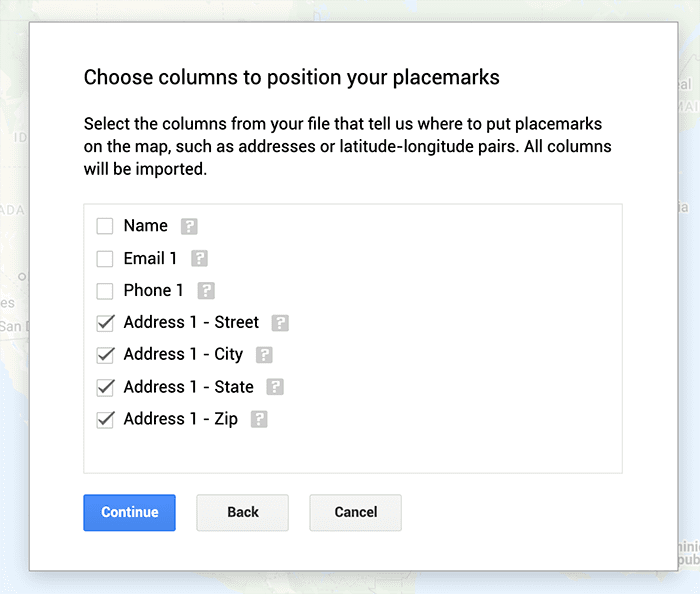Tick the Phone 1 checkbox

(x=105, y=291)
